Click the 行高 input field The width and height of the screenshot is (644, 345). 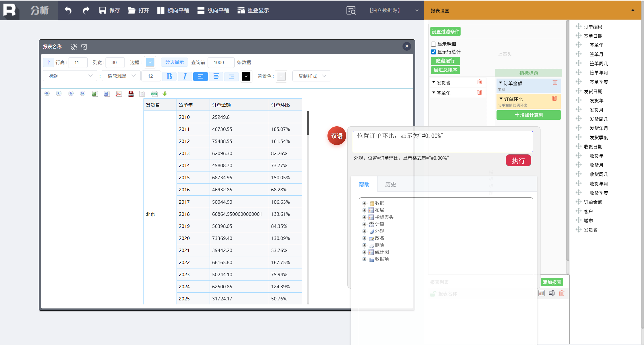point(78,62)
